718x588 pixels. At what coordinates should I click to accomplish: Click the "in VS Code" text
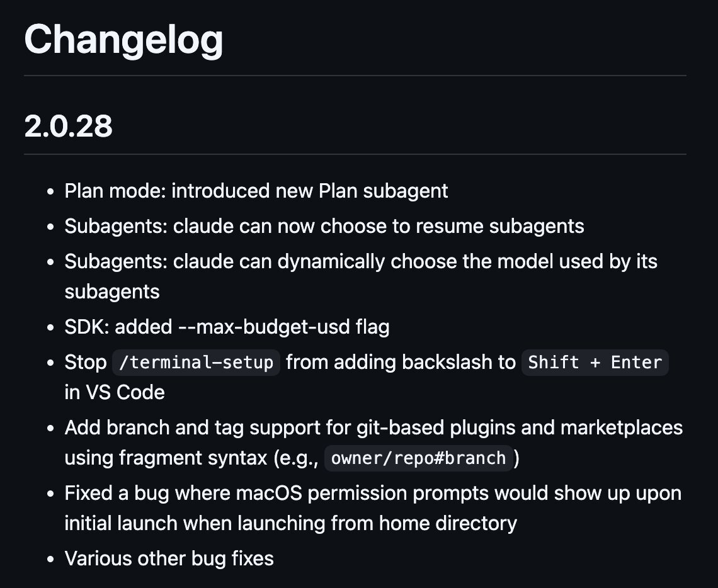pyautogui.click(x=115, y=392)
